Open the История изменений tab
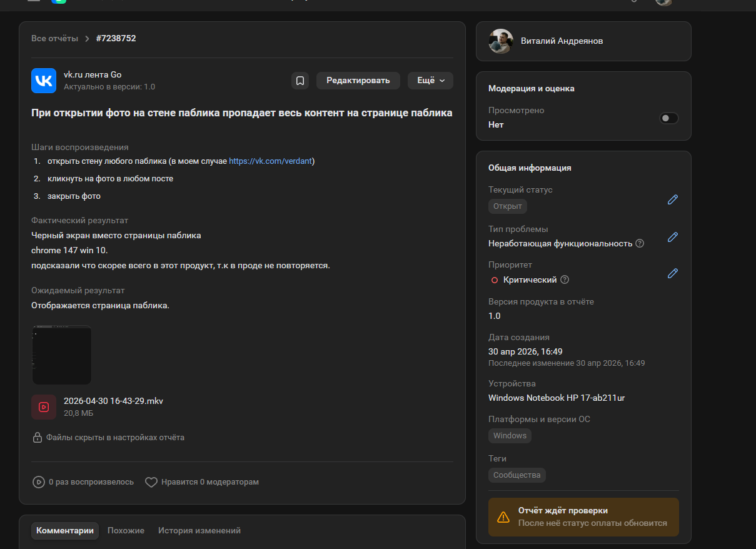 (x=199, y=530)
